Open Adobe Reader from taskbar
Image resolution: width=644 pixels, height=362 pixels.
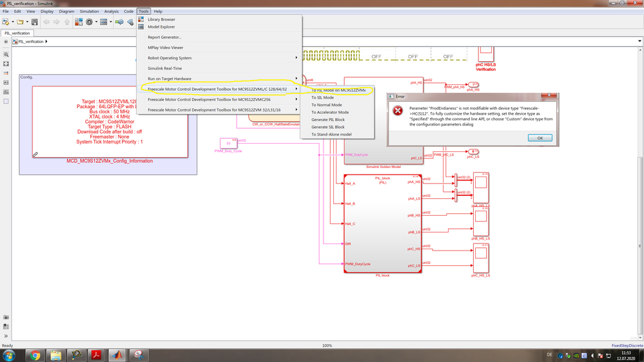coord(97,355)
